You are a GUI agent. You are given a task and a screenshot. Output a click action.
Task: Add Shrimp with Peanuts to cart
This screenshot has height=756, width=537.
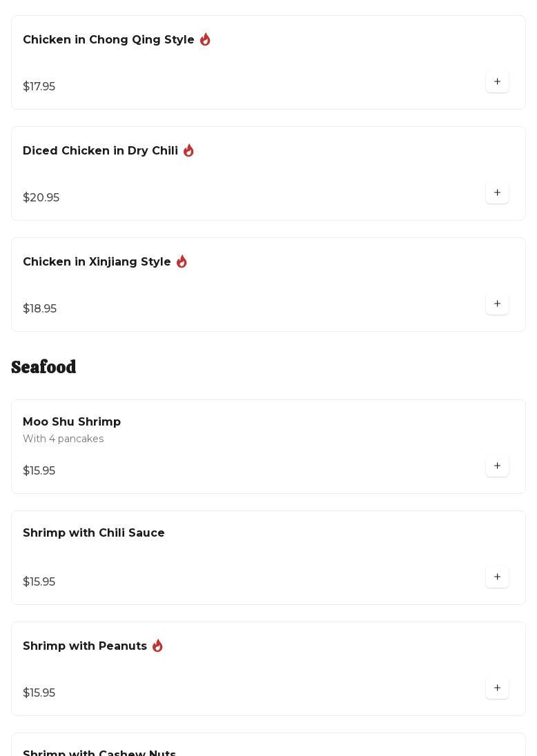point(497,688)
